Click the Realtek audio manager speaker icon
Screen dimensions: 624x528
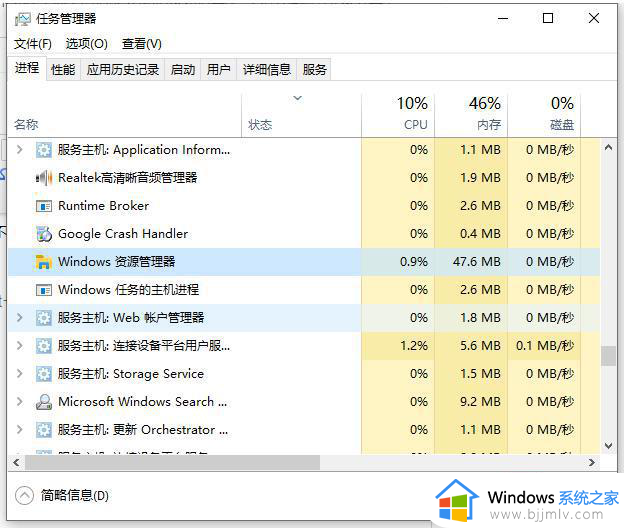43,178
